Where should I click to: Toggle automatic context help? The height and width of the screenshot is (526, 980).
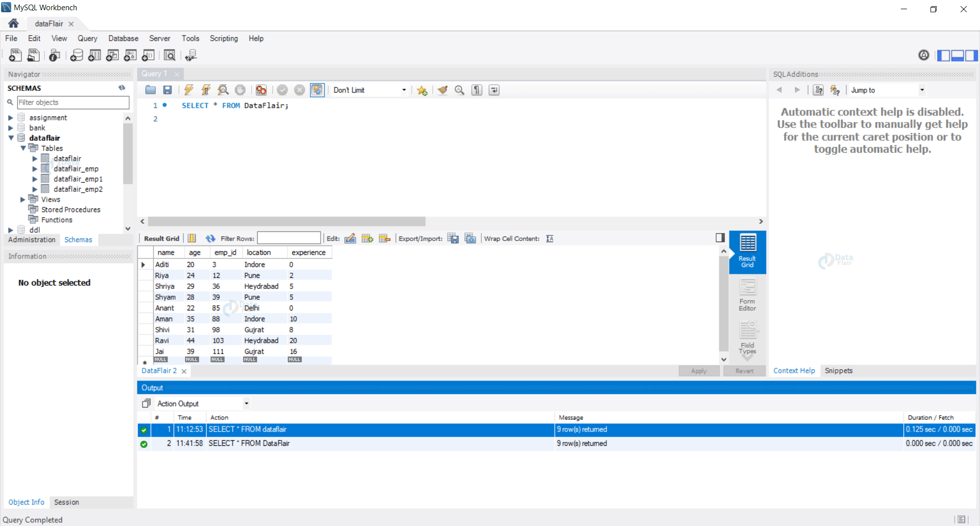coord(835,90)
